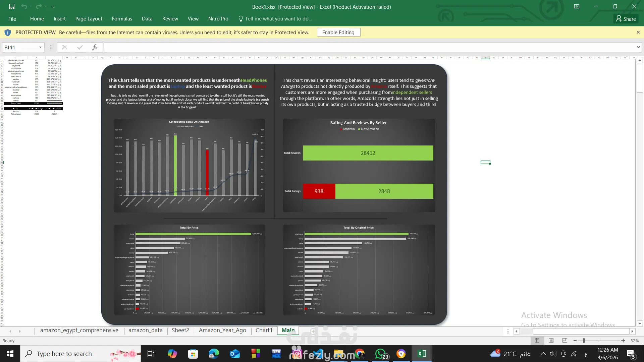Click the Share button
Viewport: 644px width, 362px height.
pyautogui.click(x=626, y=19)
